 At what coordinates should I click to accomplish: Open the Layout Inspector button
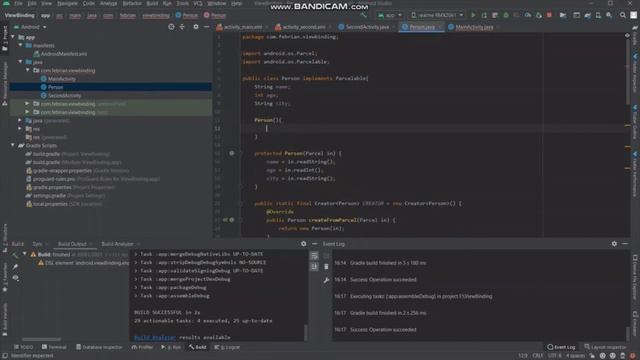pos(605,347)
